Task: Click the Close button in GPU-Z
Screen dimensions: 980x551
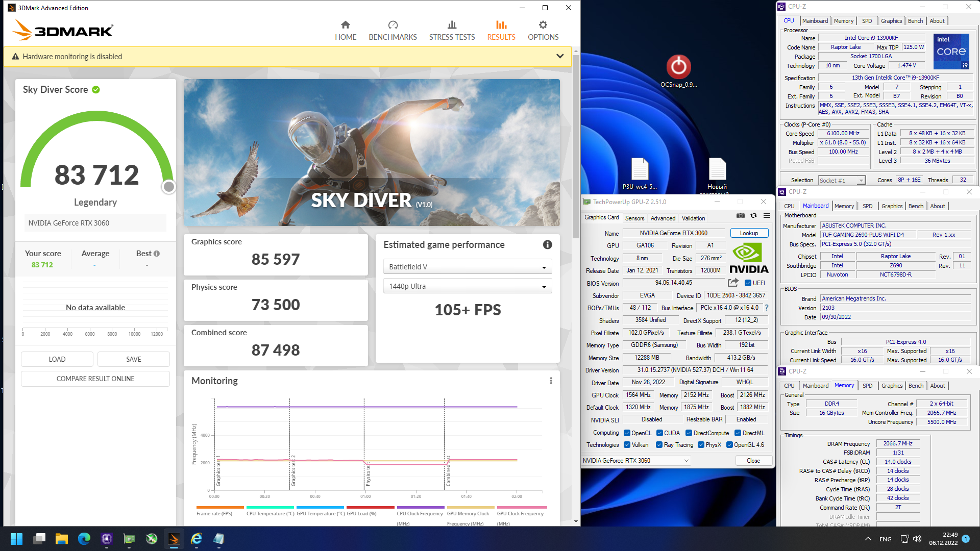Action: 753,461
